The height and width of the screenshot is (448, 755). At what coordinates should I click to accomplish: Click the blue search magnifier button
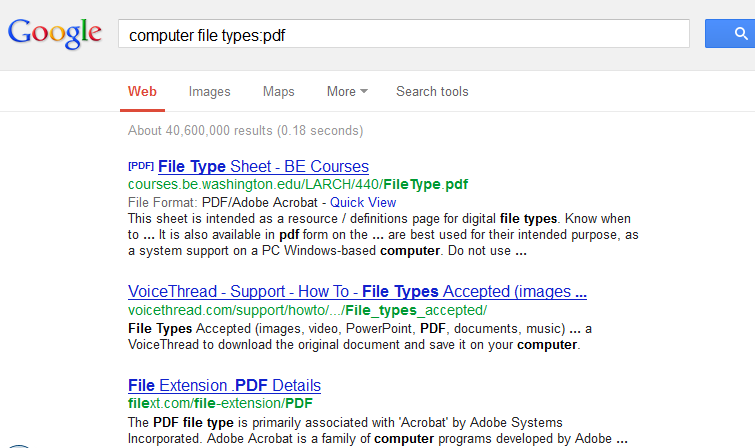730,34
